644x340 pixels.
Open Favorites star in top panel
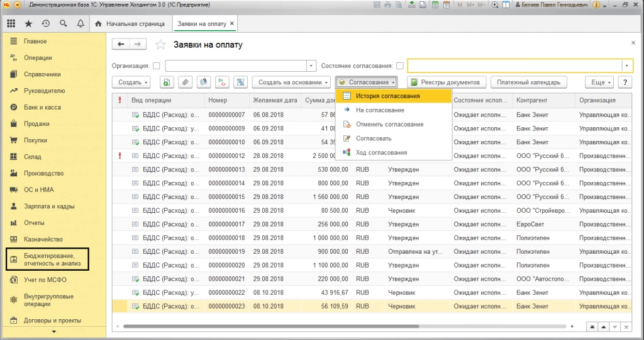pyautogui.click(x=28, y=24)
